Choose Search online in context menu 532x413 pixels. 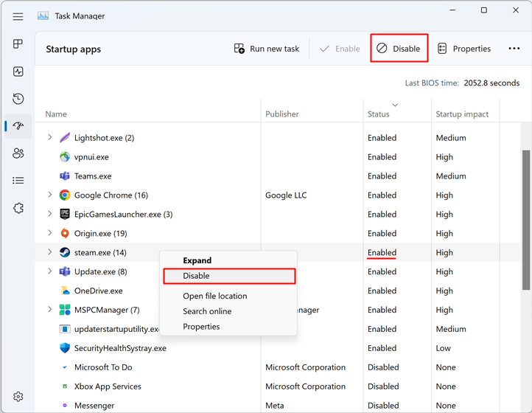coord(207,311)
